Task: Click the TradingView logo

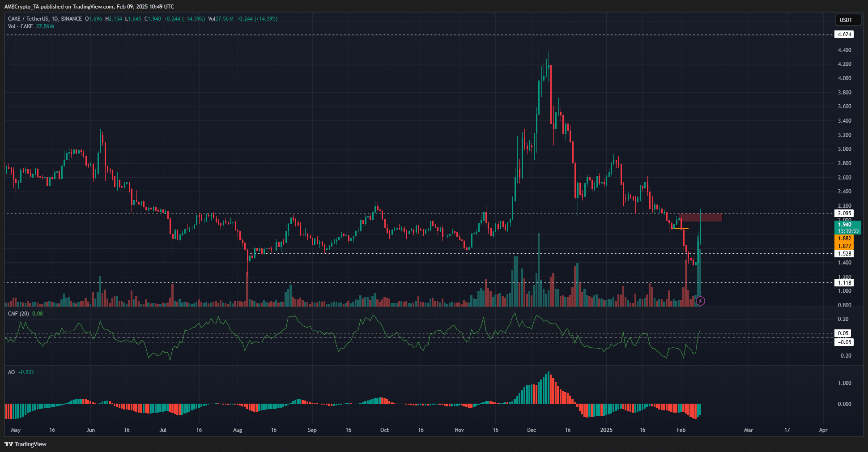Action: [x=26, y=444]
